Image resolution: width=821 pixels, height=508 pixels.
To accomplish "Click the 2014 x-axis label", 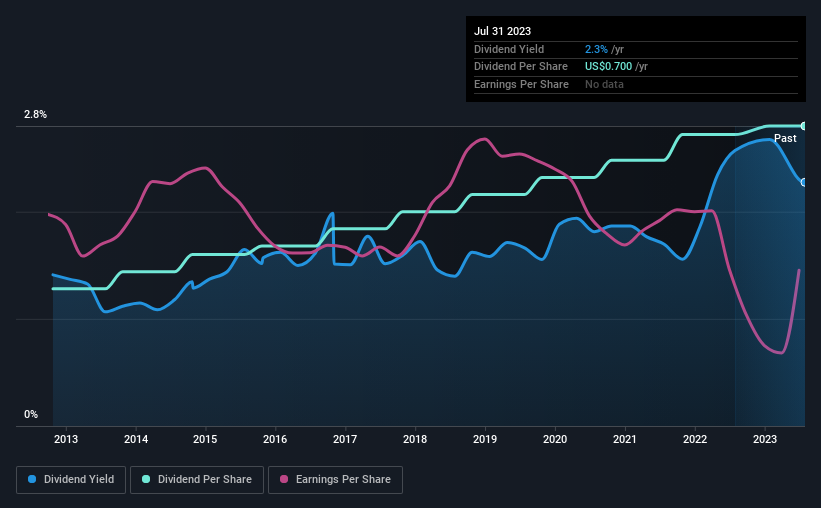I will coord(136,439).
